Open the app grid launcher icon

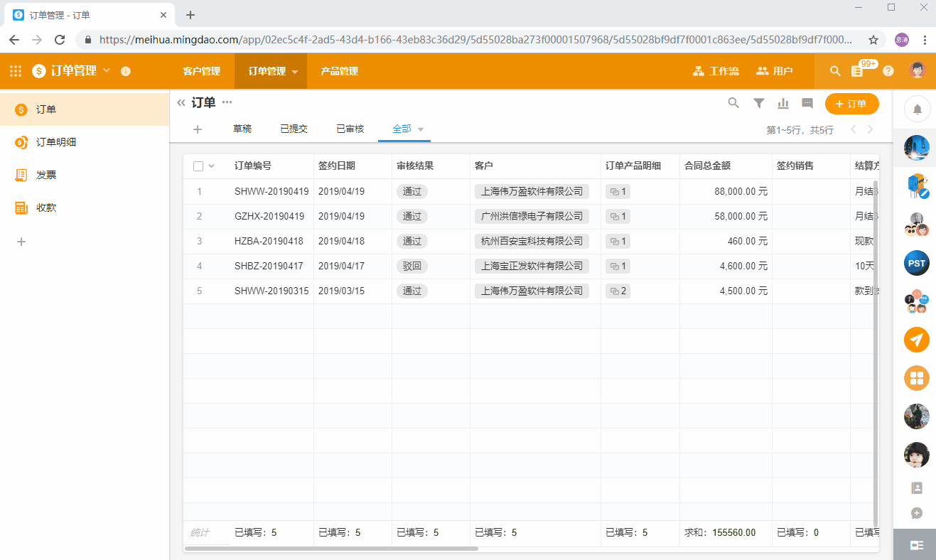point(16,71)
